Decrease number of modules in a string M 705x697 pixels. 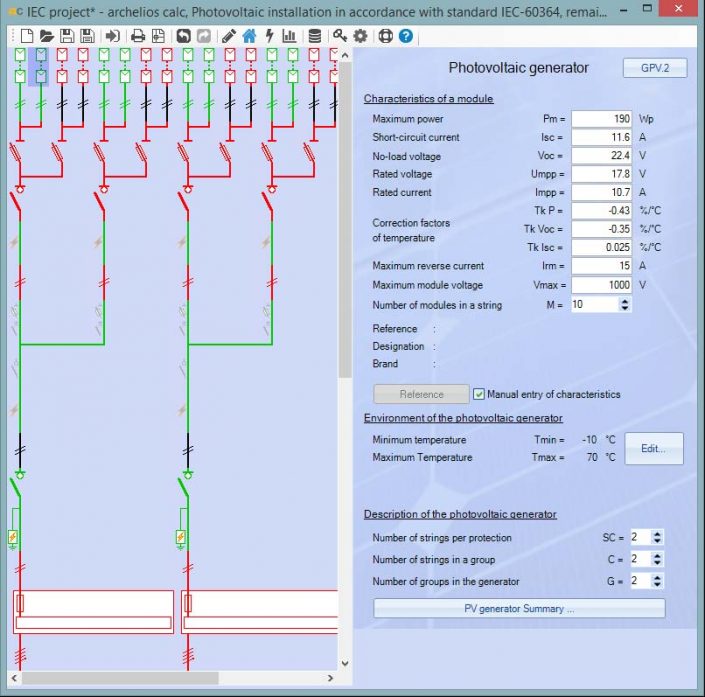click(x=625, y=308)
